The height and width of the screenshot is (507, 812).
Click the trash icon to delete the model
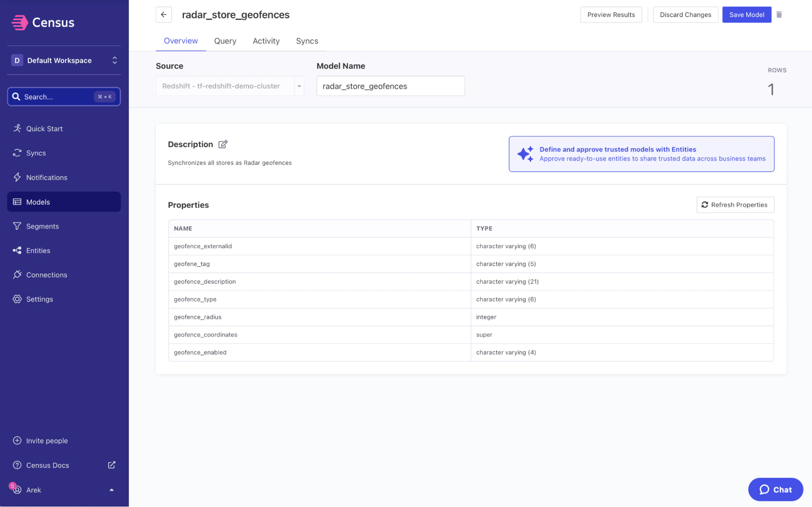click(x=779, y=15)
